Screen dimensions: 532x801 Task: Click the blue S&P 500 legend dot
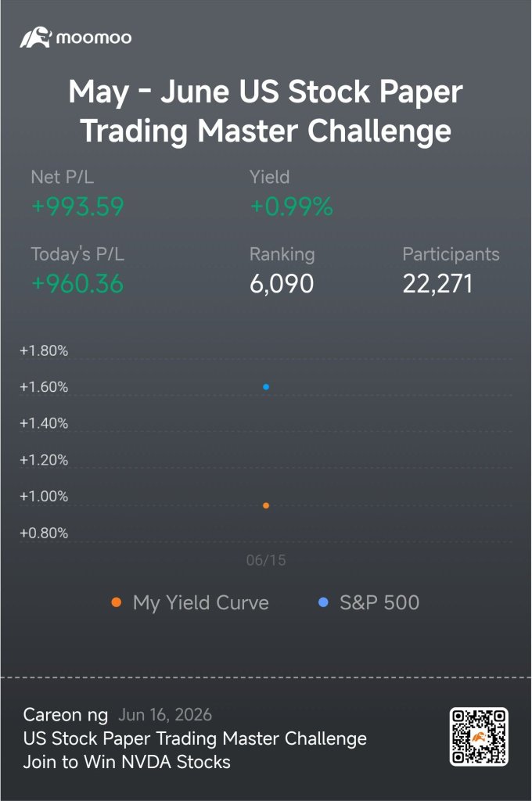click(323, 602)
